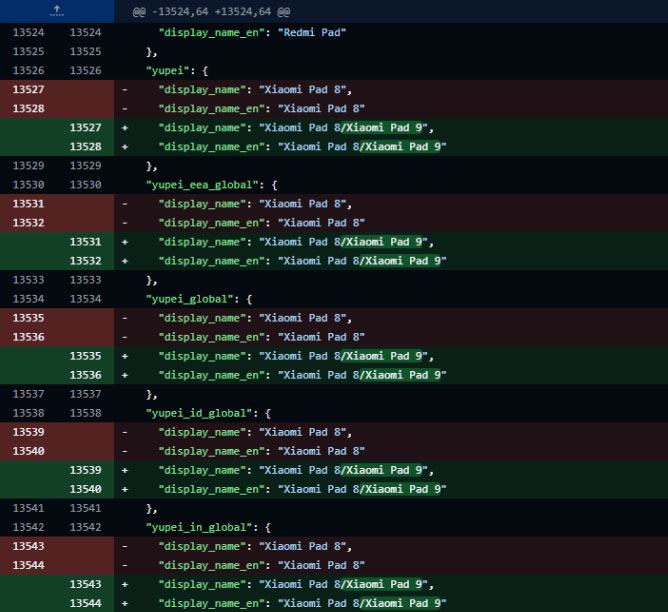Click added display_name code on added line 13543
This screenshot has width=668, height=612.
pos(296,584)
